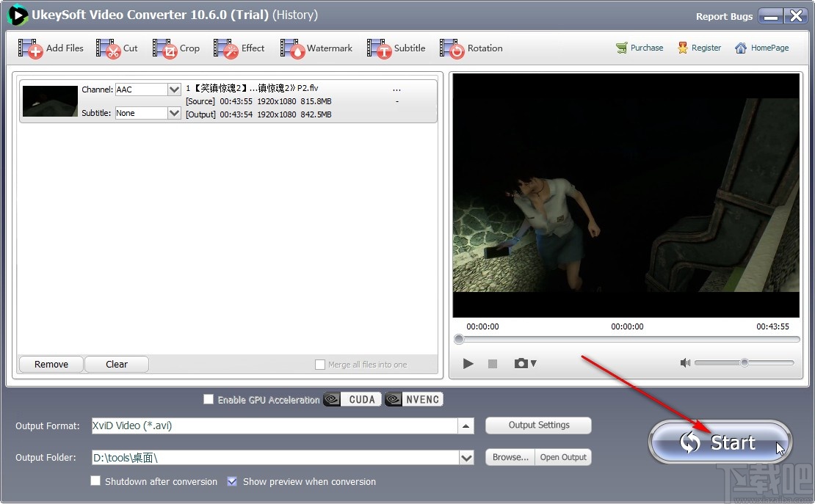Toggle Shutdown after conversion
This screenshot has height=504, width=815.
click(95, 481)
